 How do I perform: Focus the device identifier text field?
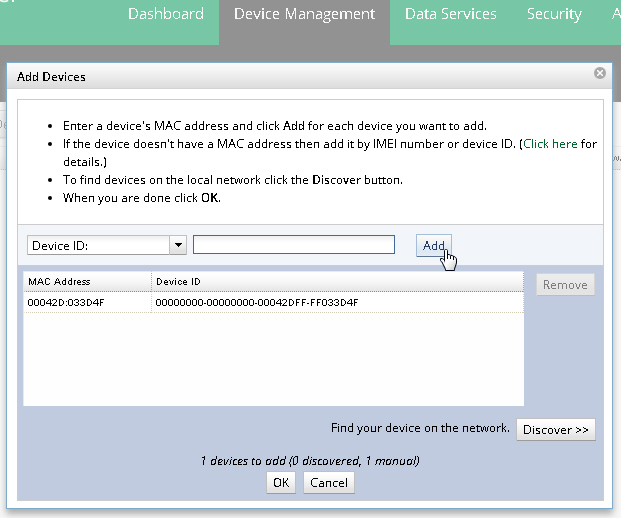[294, 245]
